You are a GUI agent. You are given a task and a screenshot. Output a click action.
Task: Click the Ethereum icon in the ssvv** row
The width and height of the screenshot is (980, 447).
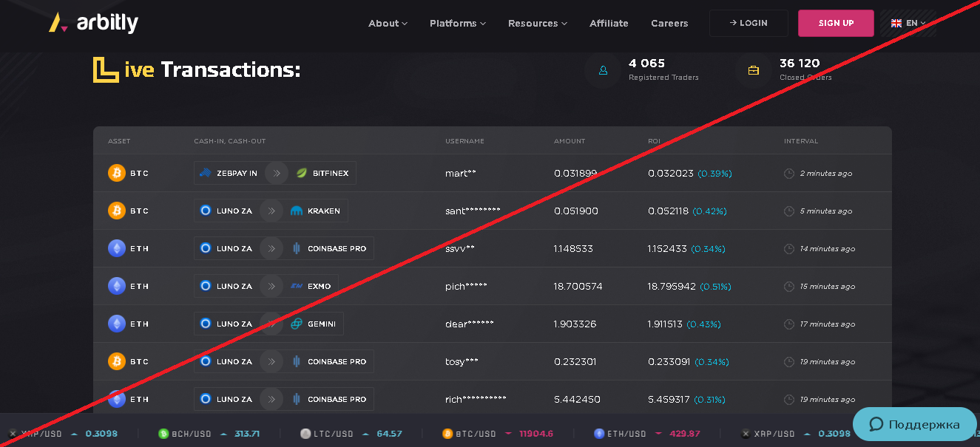[117, 248]
